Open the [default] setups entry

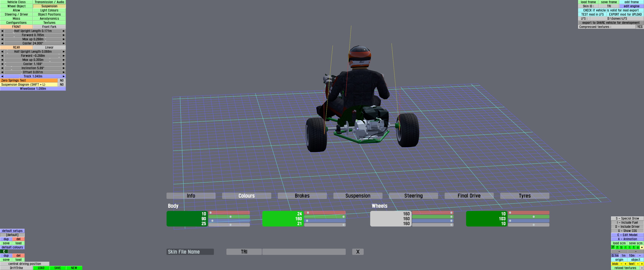(12, 235)
